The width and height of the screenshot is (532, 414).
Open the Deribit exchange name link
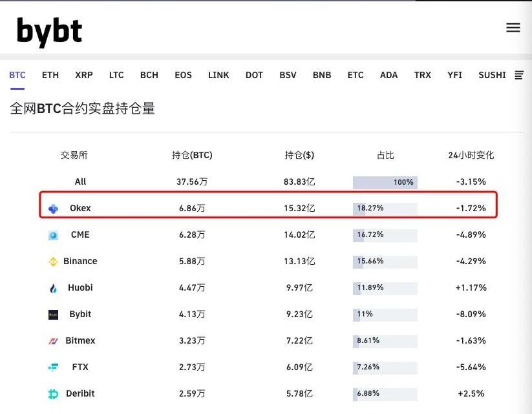click(x=81, y=393)
